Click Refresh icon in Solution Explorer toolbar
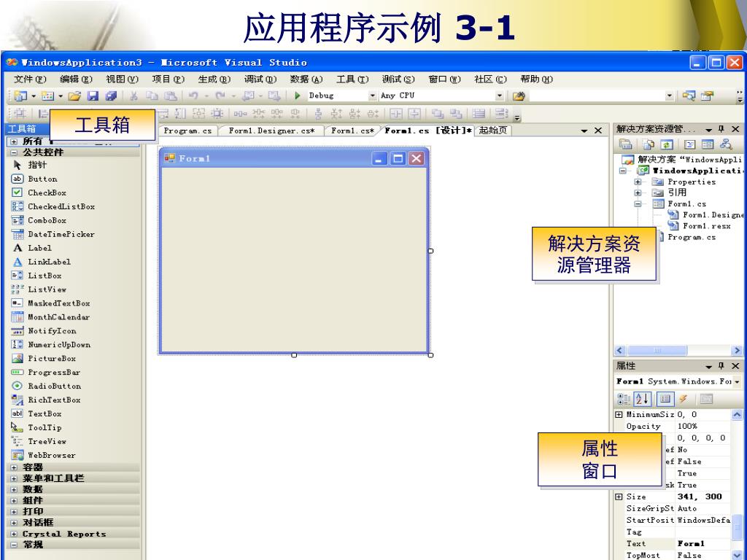The image size is (747, 560). [667, 144]
